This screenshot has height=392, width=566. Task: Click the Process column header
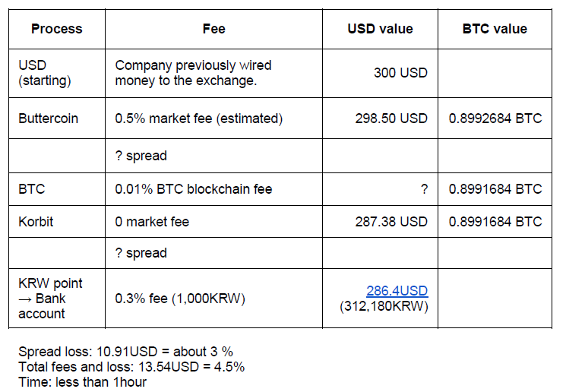tap(57, 29)
